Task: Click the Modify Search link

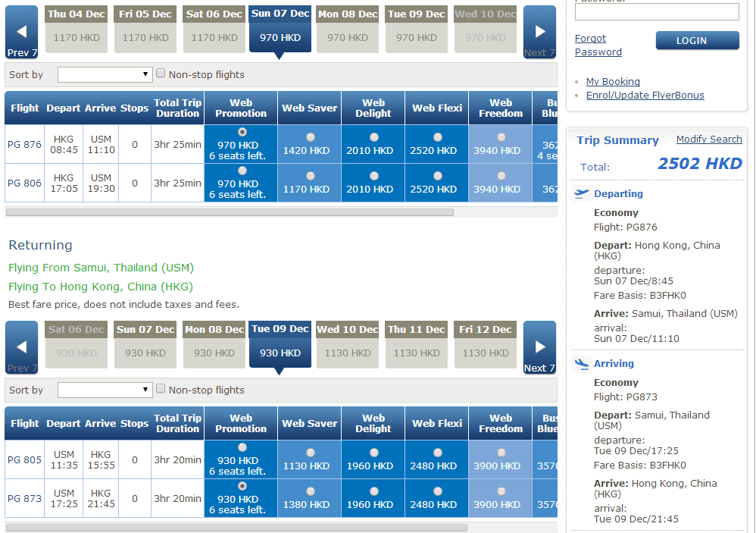Action: coord(709,140)
